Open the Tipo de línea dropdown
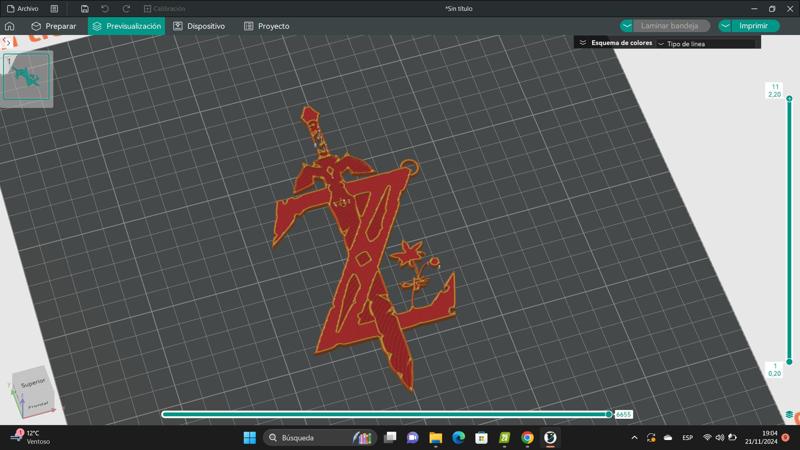800x450 pixels. coord(706,43)
